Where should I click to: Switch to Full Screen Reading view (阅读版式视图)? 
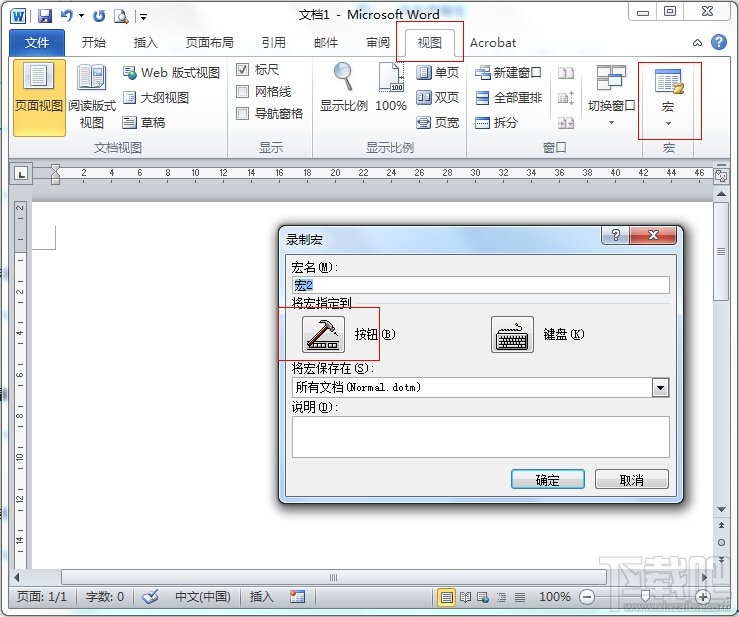[x=91, y=97]
